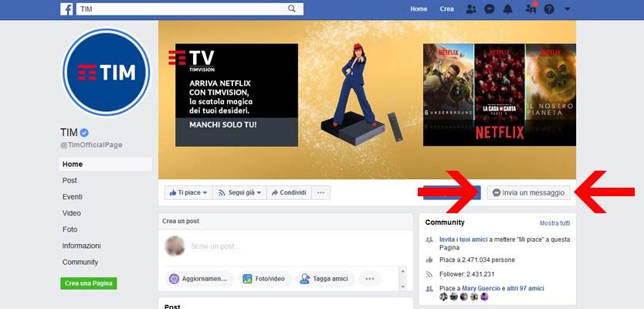Image resolution: width=644 pixels, height=309 pixels.
Task: Select Post in the page sidebar
Action: pyautogui.click(x=69, y=181)
